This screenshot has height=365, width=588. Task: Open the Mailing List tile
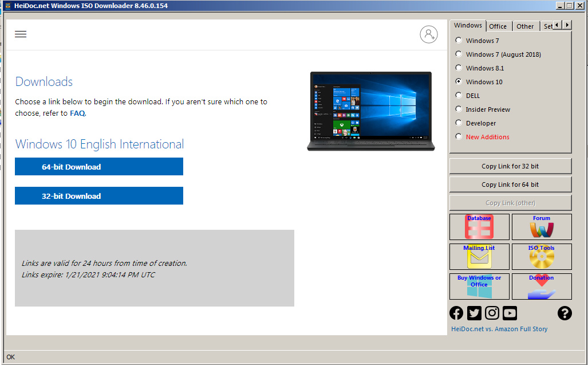click(479, 257)
